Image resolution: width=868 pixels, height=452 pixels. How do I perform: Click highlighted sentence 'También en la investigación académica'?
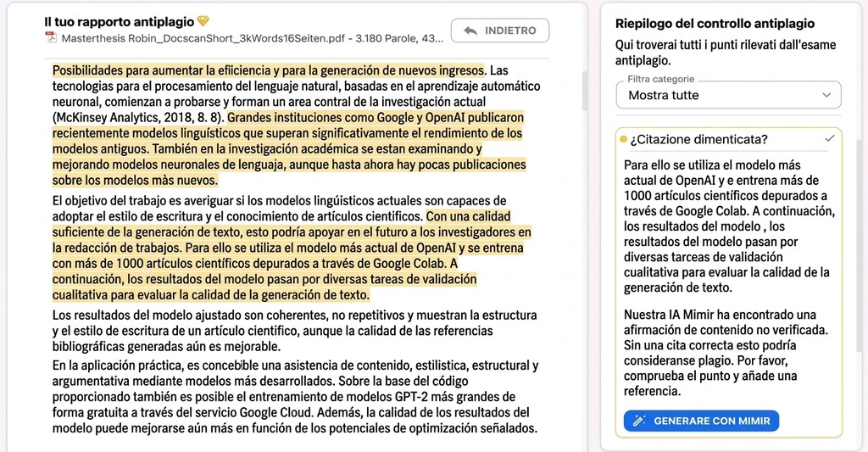[289, 165]
